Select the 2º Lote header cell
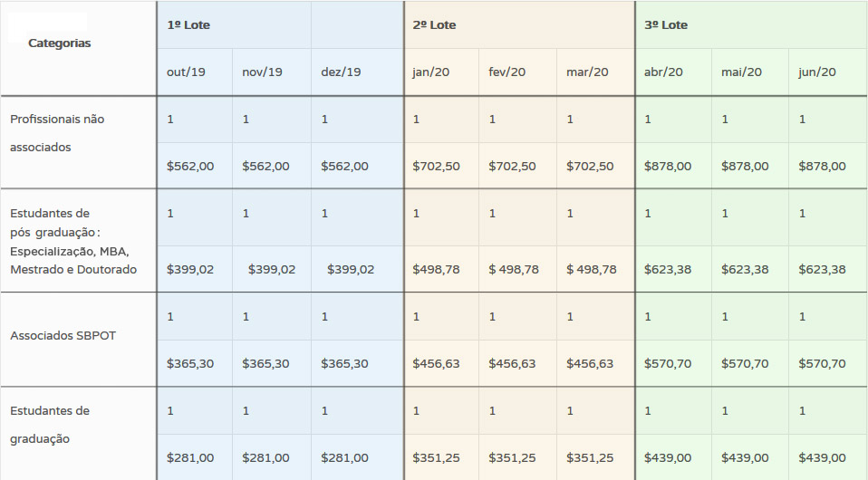This screenshot has width=868, height=480. coord(434,25)
